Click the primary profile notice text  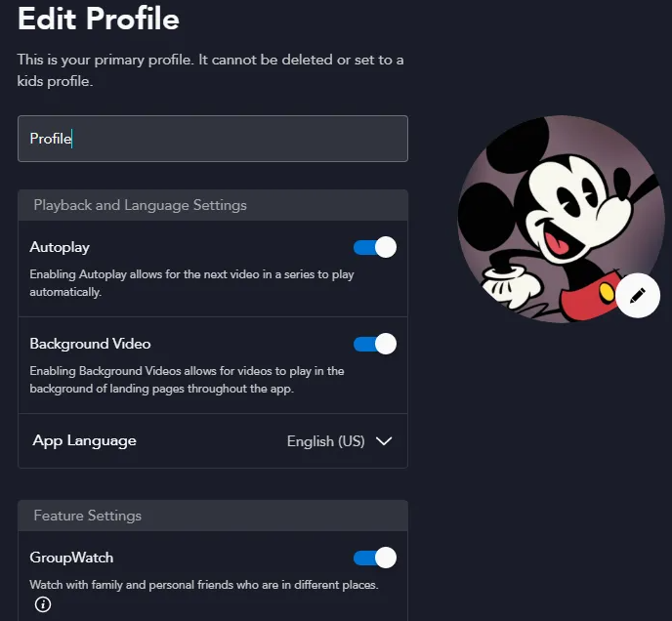point(210,70)
